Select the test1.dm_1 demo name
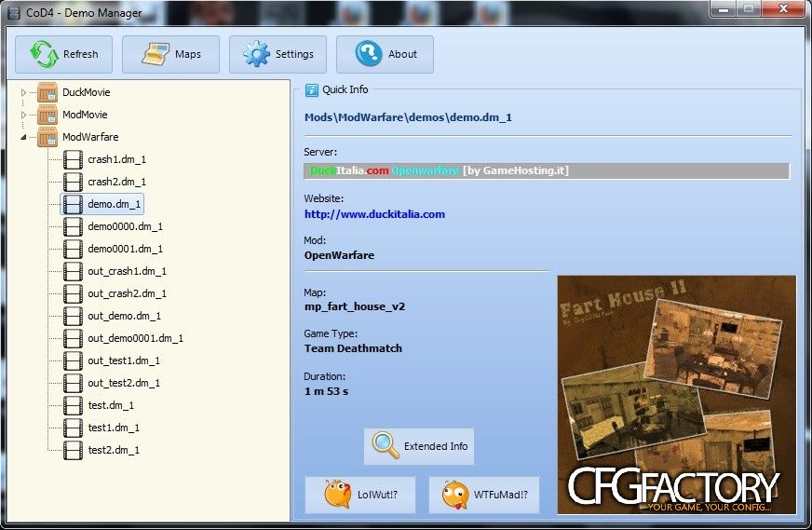The height and width of the screenshot is (530, 812). pos(114,428)
